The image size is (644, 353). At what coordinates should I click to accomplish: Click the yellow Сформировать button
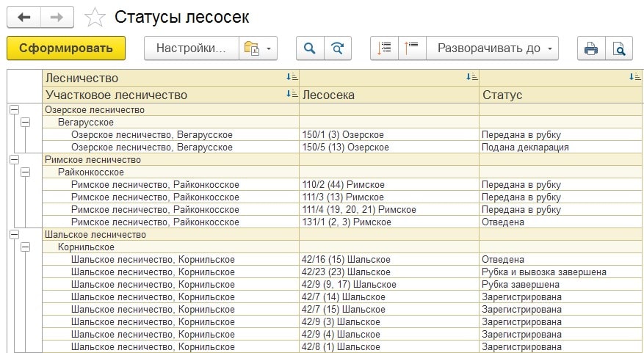[x=66, y=48]
